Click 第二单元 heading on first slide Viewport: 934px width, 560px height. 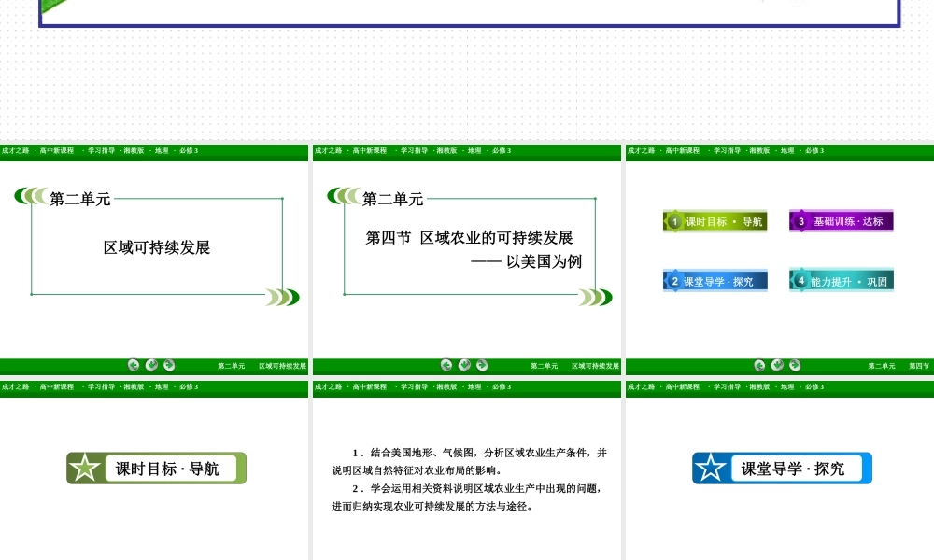80,199
